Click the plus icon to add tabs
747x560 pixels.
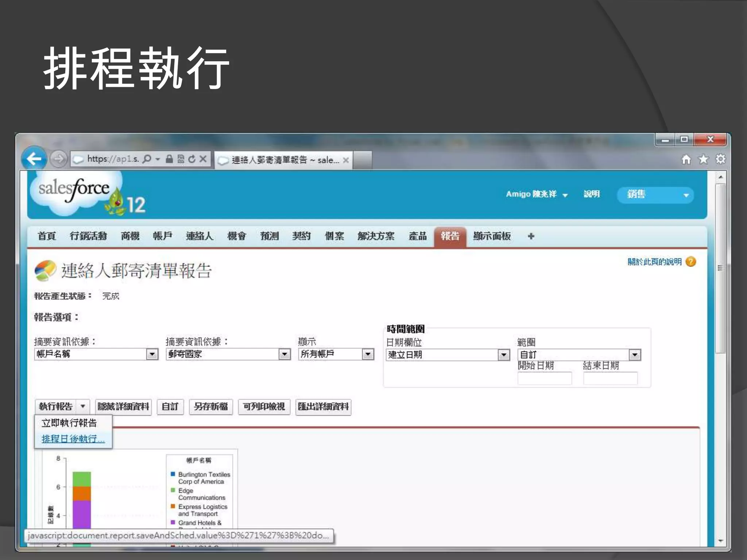tap(531, 236)
